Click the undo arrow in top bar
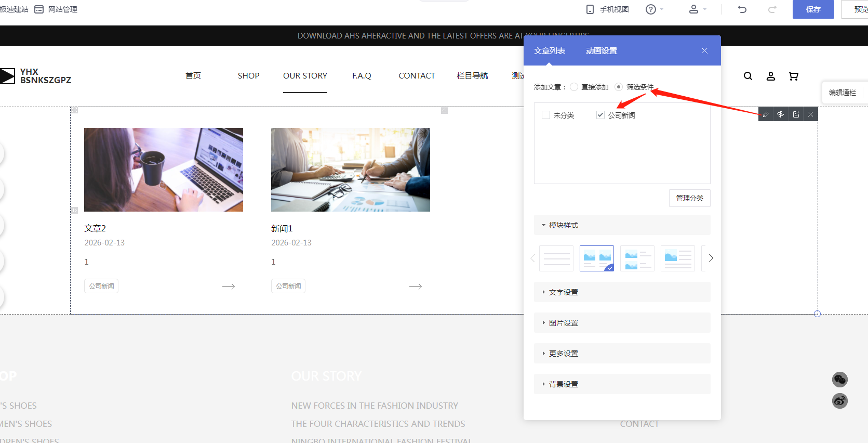 coord(742,9)
